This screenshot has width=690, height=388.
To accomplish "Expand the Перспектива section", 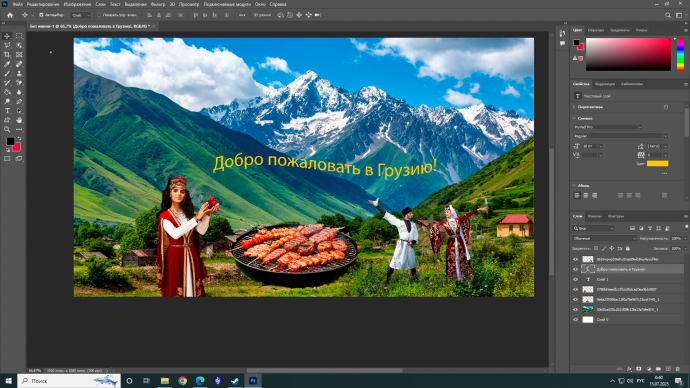I will (574, 107).
